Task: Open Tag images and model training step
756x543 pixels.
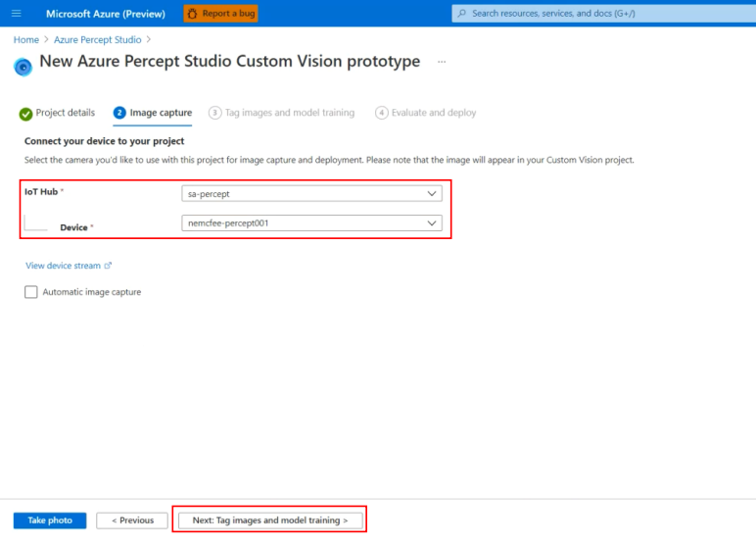Action: tap(282, 113)
